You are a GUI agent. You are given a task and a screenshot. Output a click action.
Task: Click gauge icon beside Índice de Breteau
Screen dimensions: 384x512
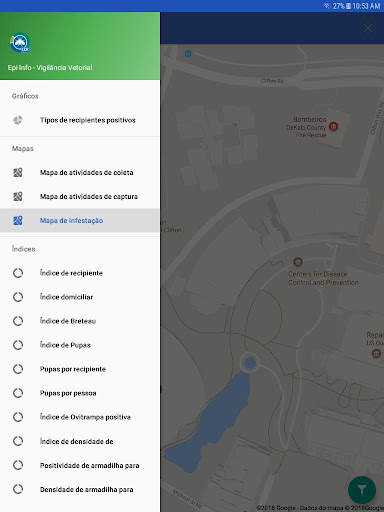click(x=18, y=321)
